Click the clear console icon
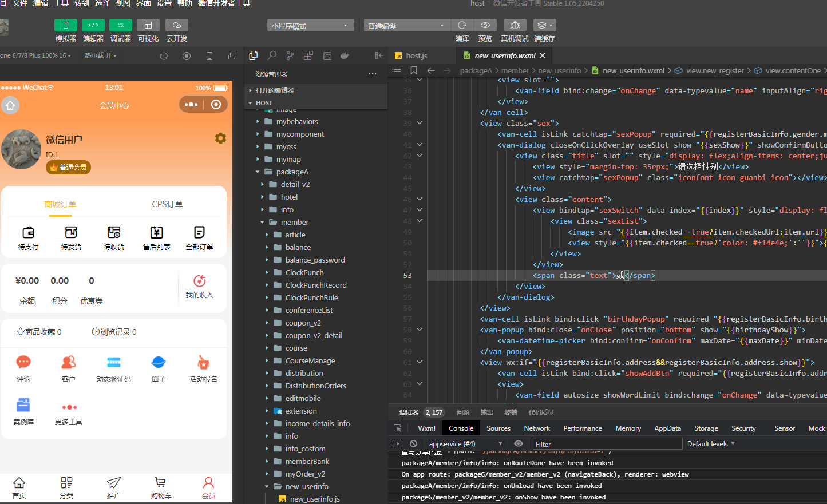827x504 pixels. click(413, 443)
